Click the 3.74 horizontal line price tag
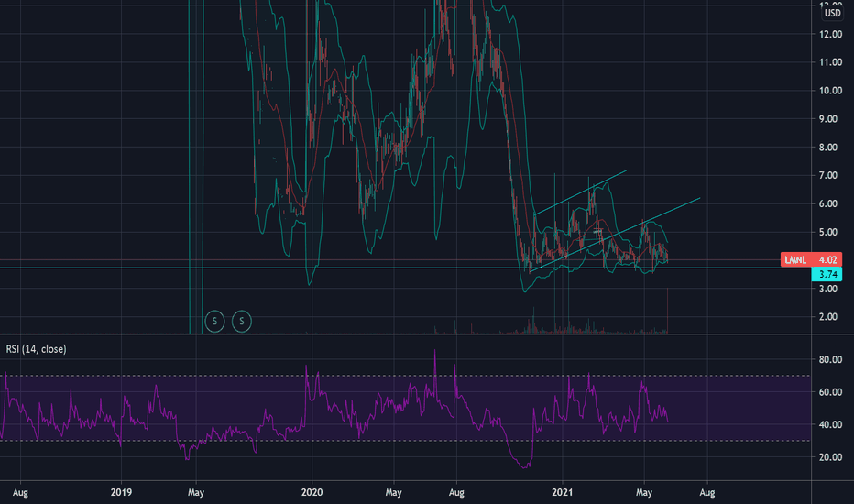Screen dimensions: 854x504 827,274
